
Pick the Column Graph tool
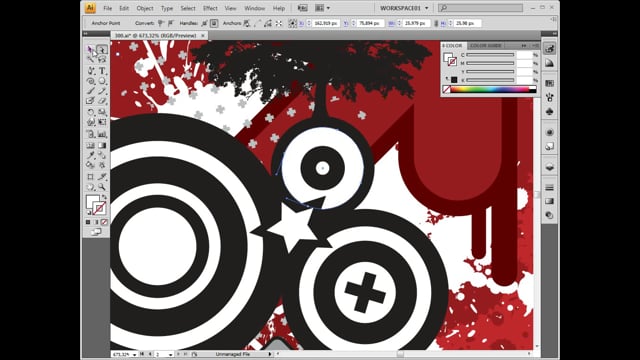point(102,134)
